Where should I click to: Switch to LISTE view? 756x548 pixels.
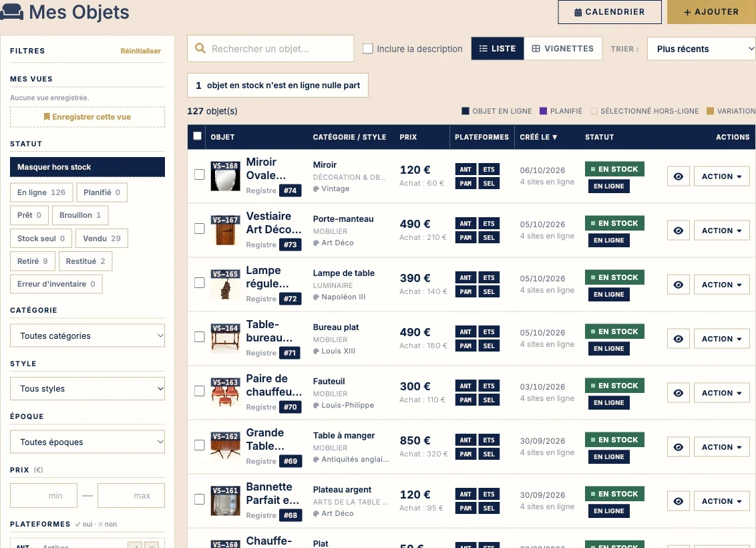point(497,49)
